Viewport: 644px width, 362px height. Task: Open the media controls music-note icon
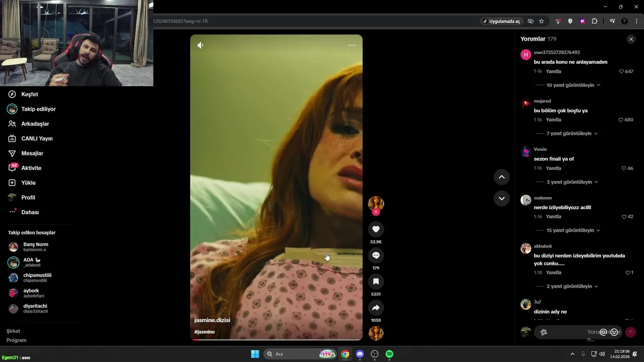(x=612, y=21)
